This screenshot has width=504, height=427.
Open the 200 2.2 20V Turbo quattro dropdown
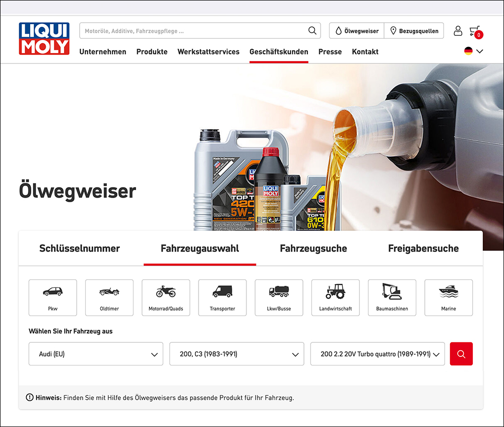pyautogui.click(x=377, y=354)
